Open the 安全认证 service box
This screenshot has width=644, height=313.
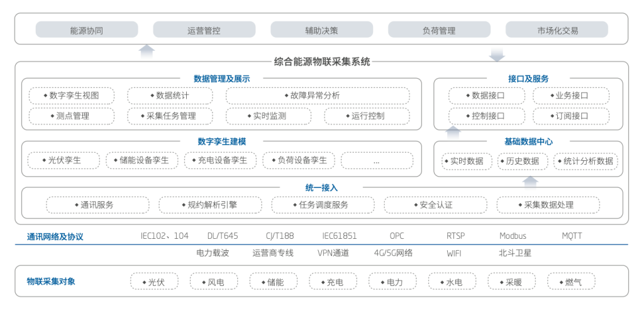(x=435, y=205)
